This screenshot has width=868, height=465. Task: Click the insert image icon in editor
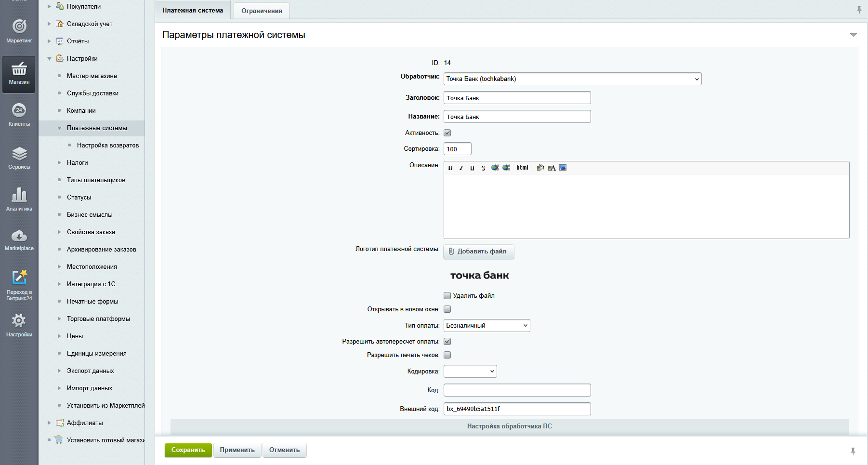pos(563,168)
